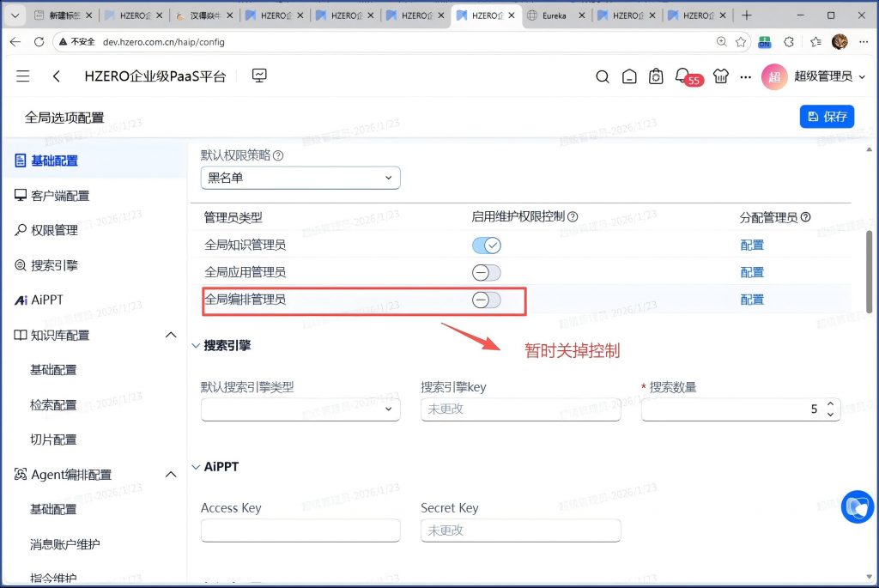
Task: Click the Access Key input field
Action: point(300,530)
